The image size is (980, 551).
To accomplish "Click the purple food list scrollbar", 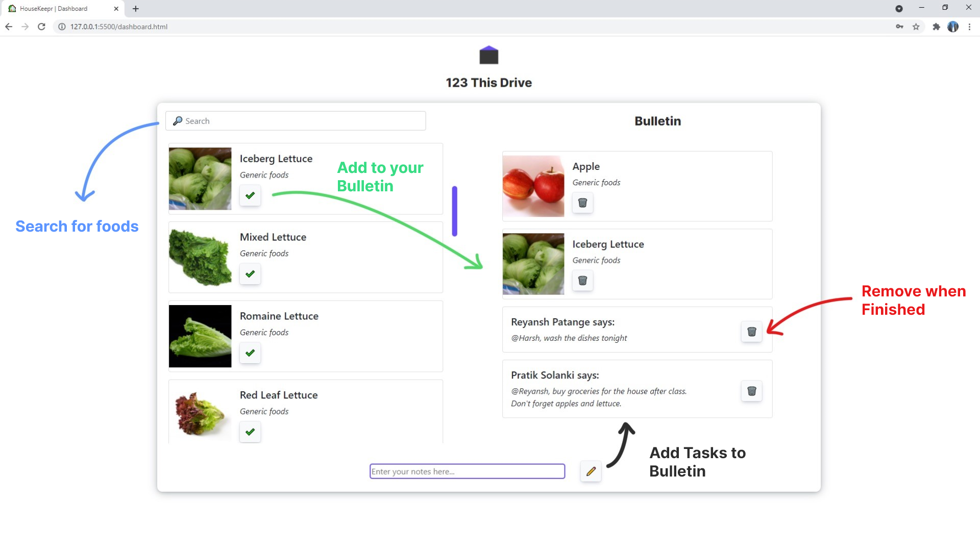I will [x=454, y=211].
